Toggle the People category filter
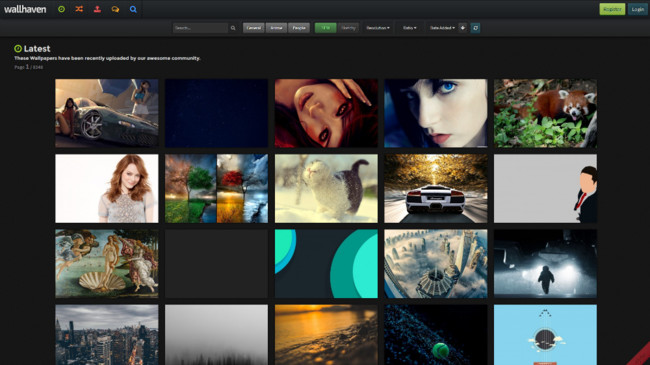 click(299, 28)
